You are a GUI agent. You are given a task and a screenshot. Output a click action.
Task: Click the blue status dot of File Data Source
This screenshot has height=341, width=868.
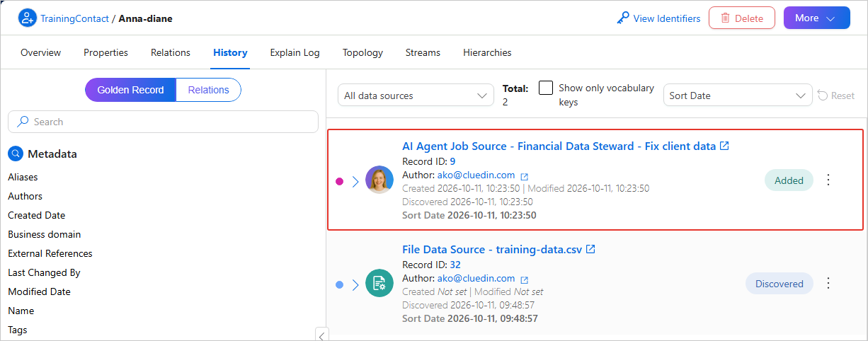[x=339, y=284]
